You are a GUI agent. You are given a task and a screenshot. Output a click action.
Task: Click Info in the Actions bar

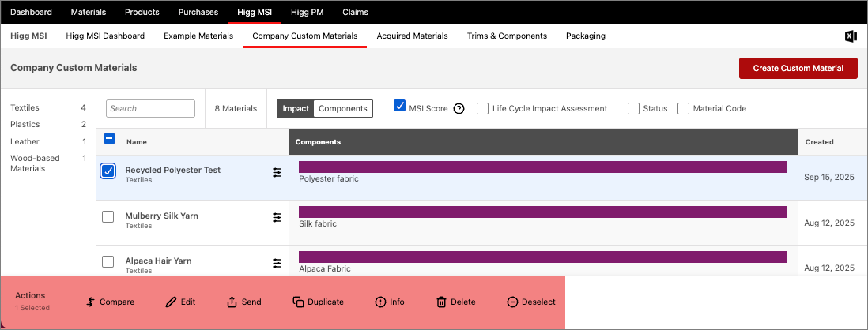[390, 302]
